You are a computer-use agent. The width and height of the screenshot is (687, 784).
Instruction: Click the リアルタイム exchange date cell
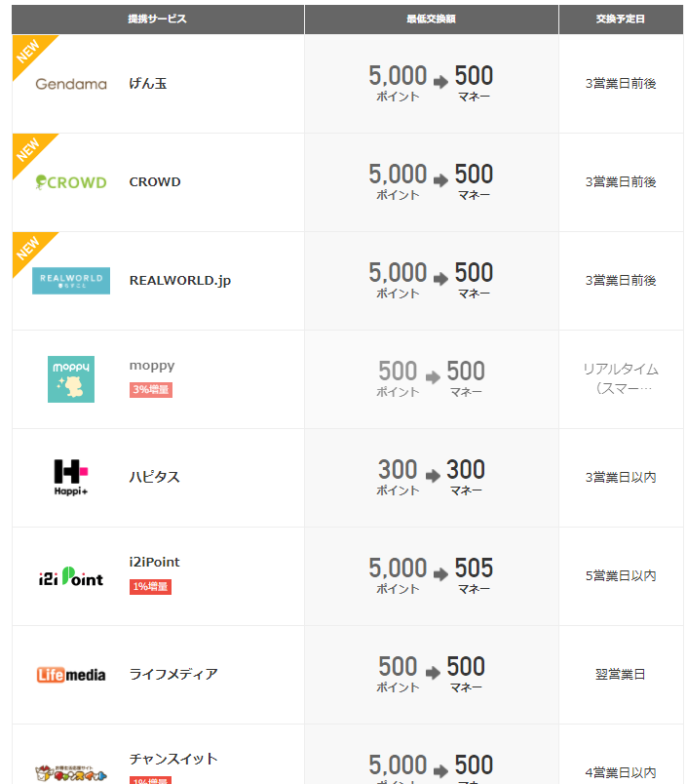tap(621, 379)
